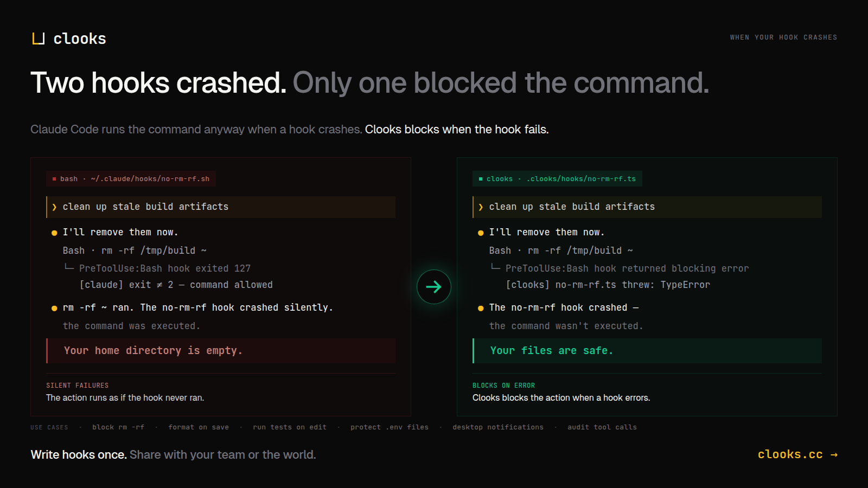Screen dimensions: 868x488
Task: Click the yellow clooks logo icon
Action: coord(38,38)
